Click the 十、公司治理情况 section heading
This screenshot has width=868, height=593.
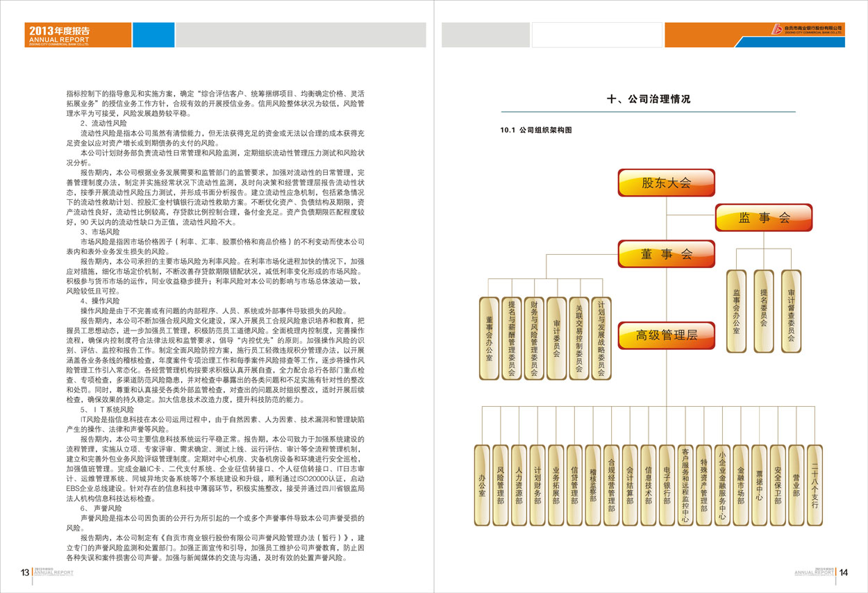tap(649, 99)
